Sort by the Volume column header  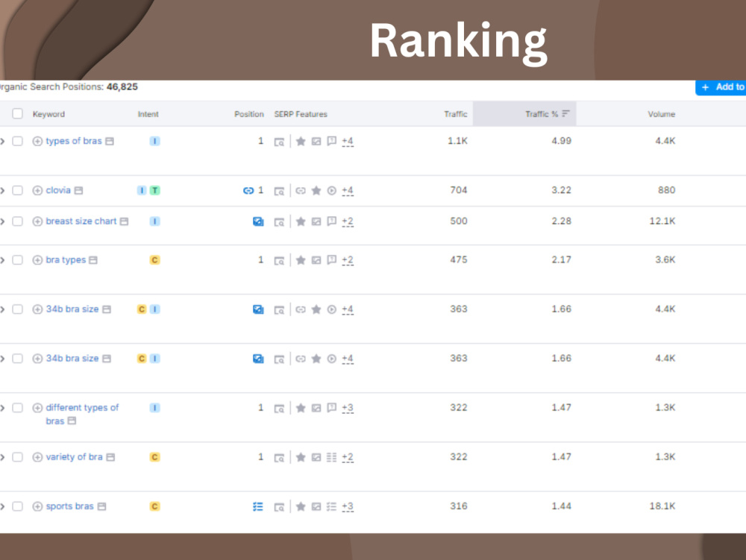[x=661, y=114]
